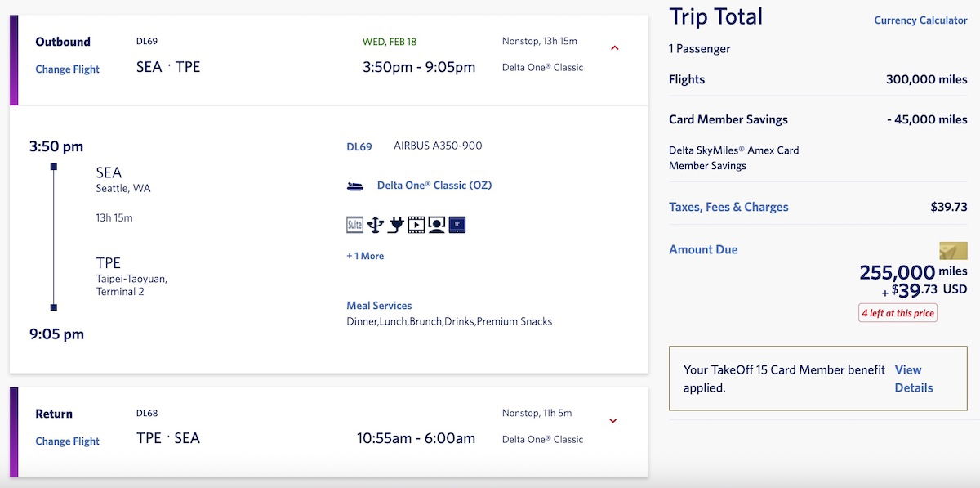
Task: Click the 4 left at this price badge
Action: click(x=898, y=313)
